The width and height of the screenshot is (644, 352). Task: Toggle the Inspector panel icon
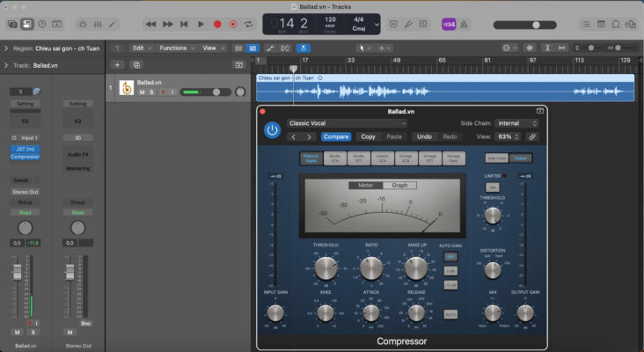pyautogui.click(x=27, y=25)
